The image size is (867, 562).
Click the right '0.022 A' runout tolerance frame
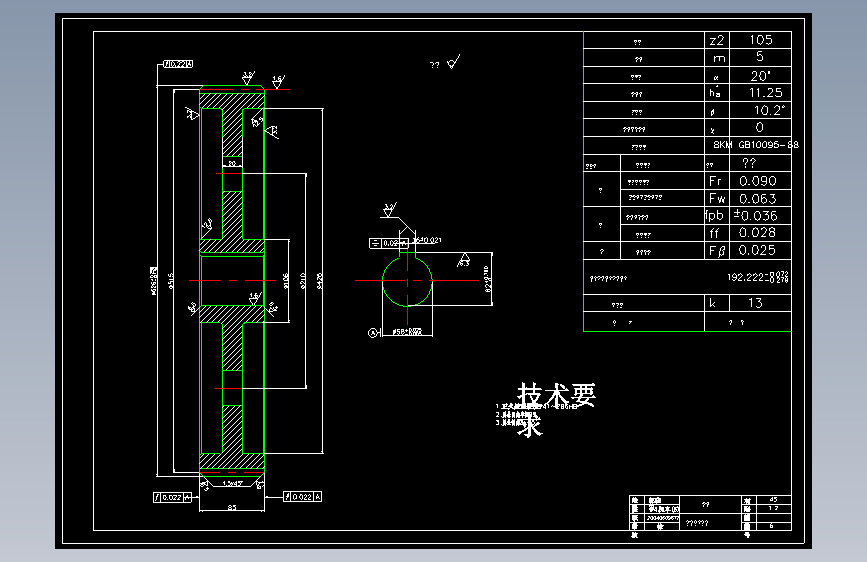[x=302, y=497]
